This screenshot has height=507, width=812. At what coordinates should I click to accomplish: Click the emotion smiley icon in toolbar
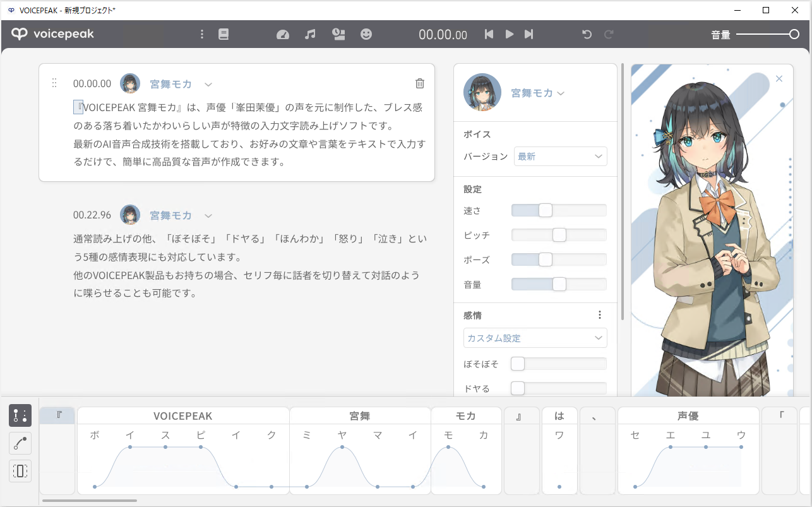[x=366, y=34]
